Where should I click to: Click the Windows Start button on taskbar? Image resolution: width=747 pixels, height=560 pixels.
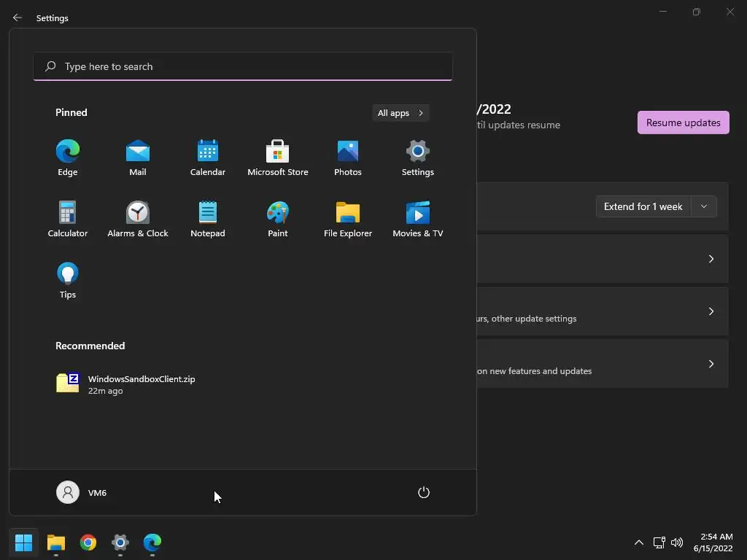[23, 542]
